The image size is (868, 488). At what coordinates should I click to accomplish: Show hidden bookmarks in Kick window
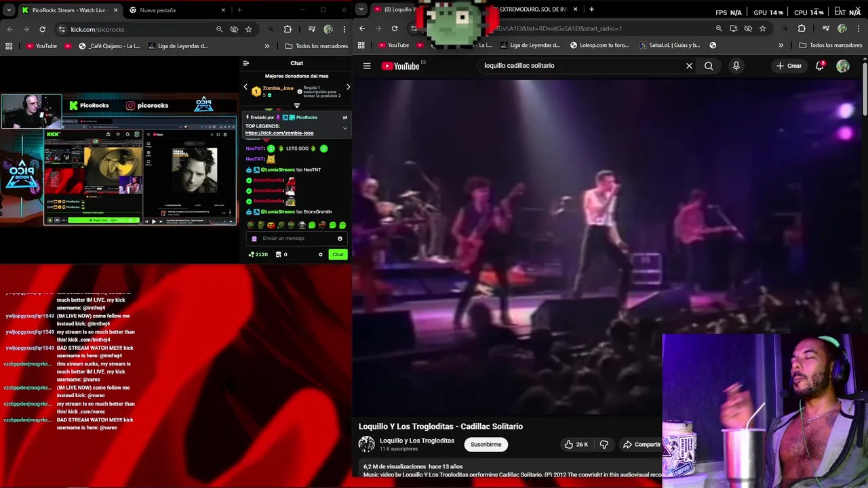click(x=267, y=46)
